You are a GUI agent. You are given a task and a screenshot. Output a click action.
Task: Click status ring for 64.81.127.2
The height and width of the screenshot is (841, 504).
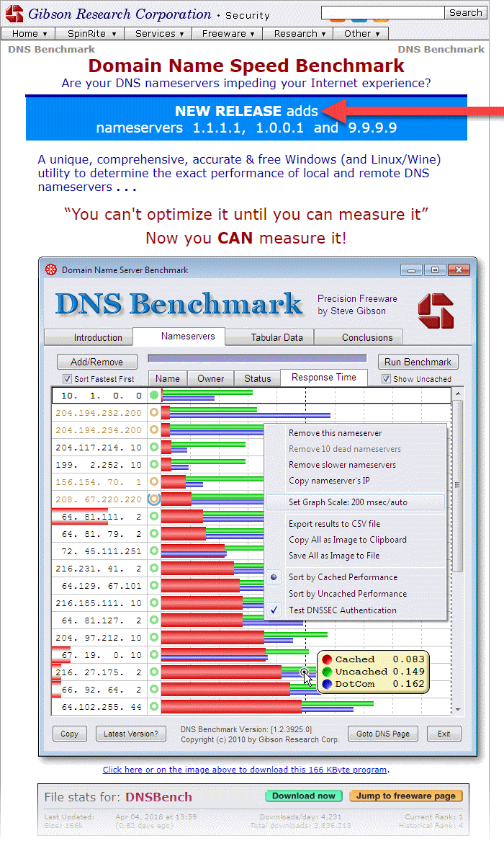pyautogui.click(x=154, y=620)
